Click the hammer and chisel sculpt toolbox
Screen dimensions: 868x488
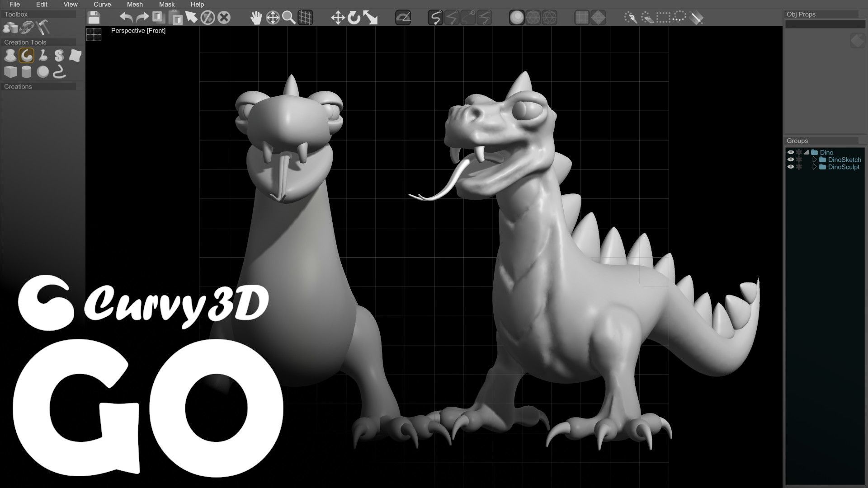coord(43,28)
